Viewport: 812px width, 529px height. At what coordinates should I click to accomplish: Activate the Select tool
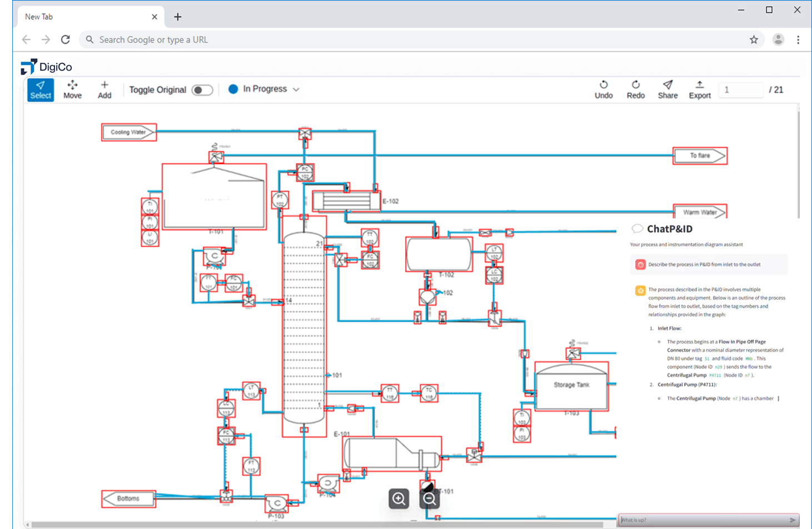41,89
